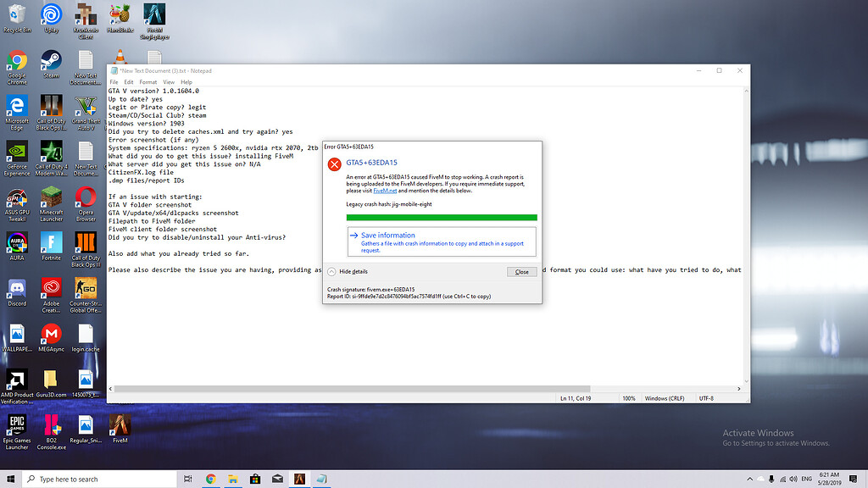Open the Opera Browser desktop icon
868x488 pixels.
point(85,197)
